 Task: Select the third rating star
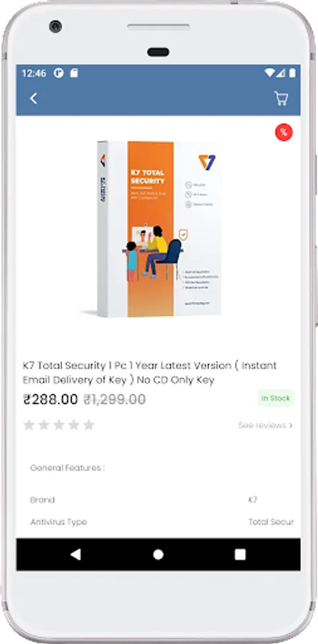click(59, 424)
